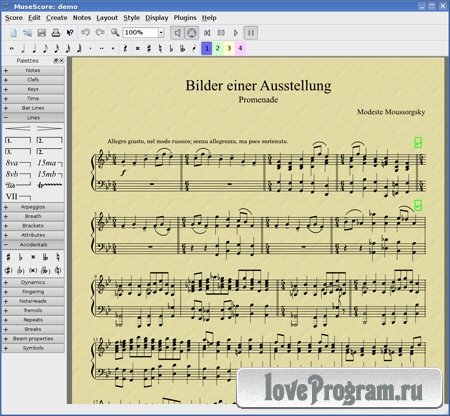Apply natural accidental from the note toolbar
This screenshot has height=416, width=450.
[x=160, y=49]
